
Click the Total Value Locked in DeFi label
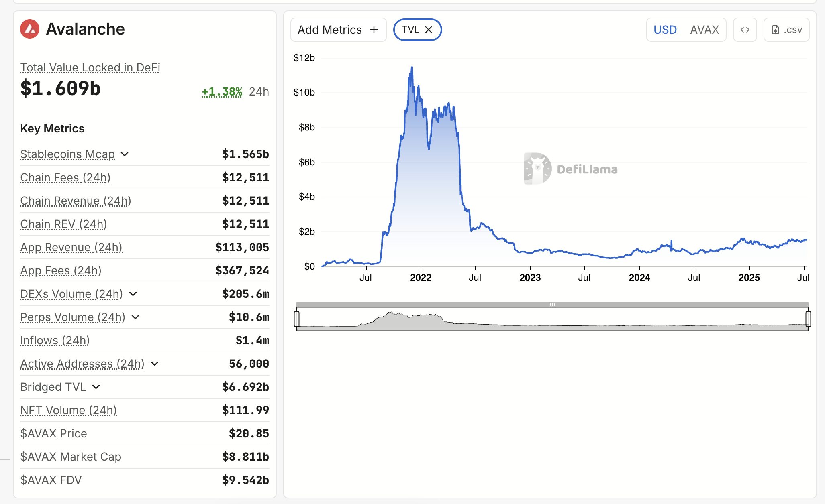[90, 67]
